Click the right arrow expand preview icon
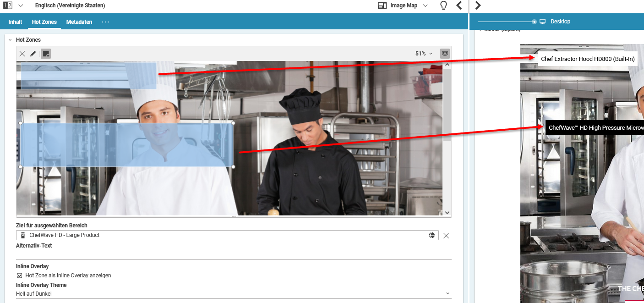 478,6
